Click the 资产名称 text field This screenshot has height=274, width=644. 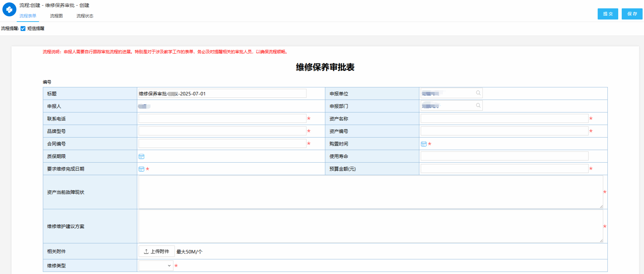point(504,119)
